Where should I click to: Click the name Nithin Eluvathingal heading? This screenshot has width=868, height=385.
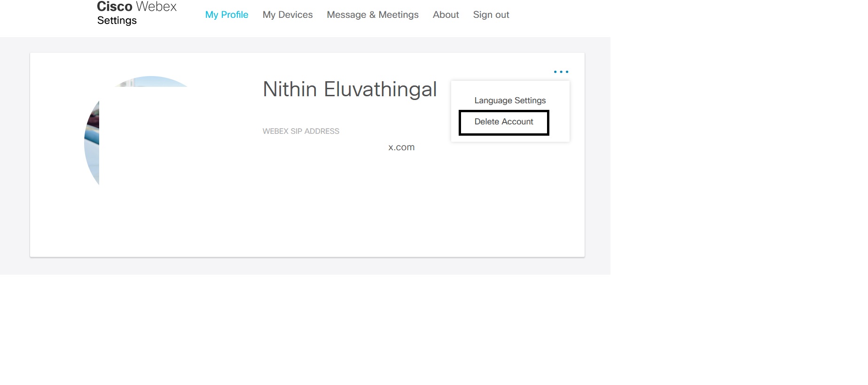(350, 89)
